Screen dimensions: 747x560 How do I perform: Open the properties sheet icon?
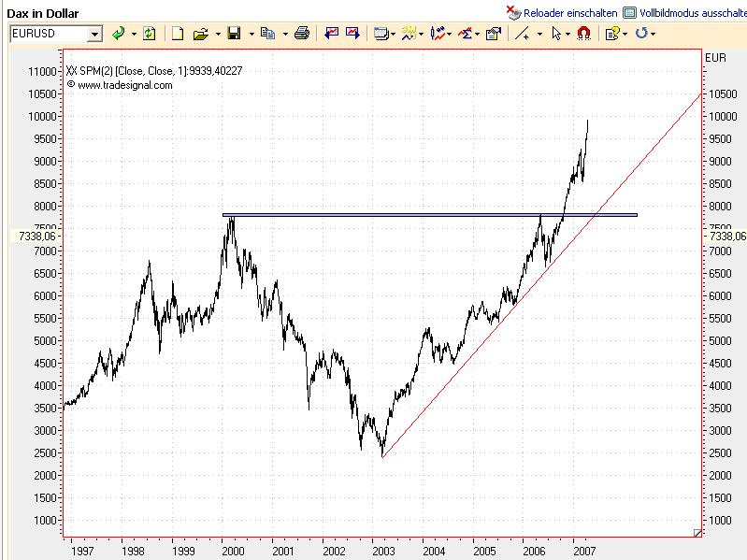coord(494,34)
